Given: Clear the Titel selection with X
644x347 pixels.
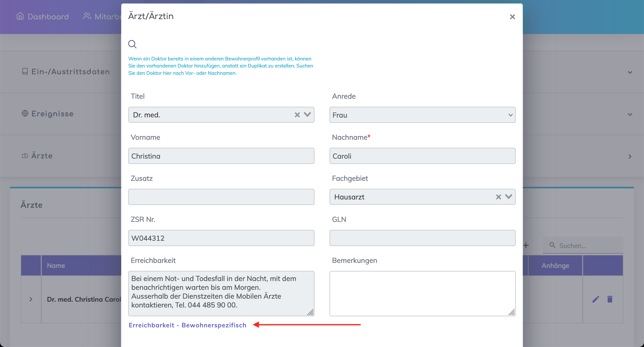Looking at the screenshot, I should point(297,115).
